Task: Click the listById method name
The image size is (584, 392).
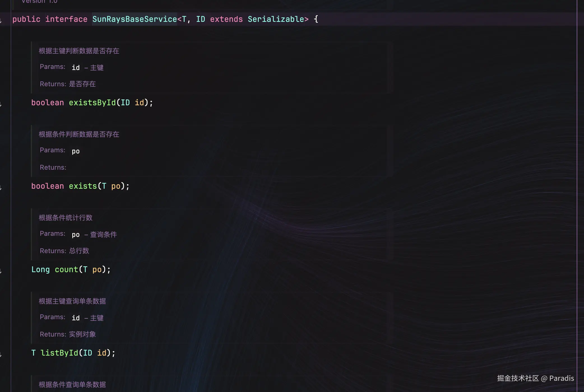Action: pyautogui.click(x=59, y=353)
